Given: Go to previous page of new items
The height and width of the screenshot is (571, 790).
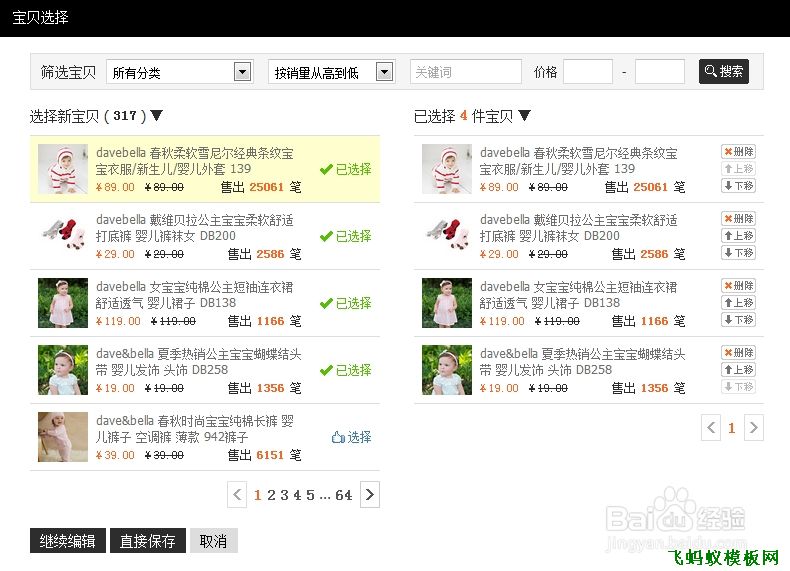Looking at the screenshot, I should click(x=237, y=495).
